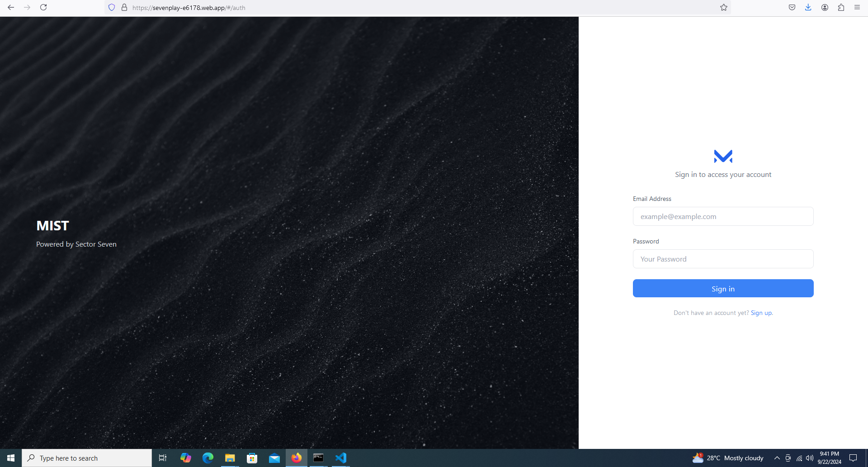Show hidden system tray icons
868x467 pixels.
click(777, 458)
